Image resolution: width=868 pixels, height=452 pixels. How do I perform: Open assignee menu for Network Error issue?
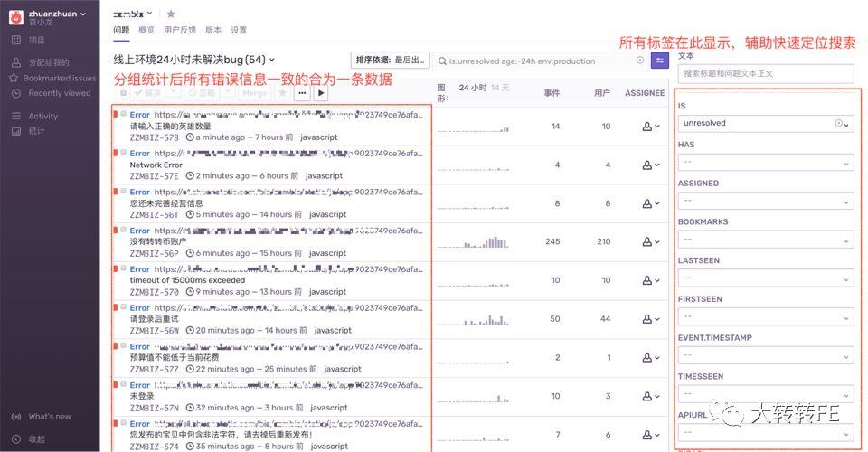650,165
